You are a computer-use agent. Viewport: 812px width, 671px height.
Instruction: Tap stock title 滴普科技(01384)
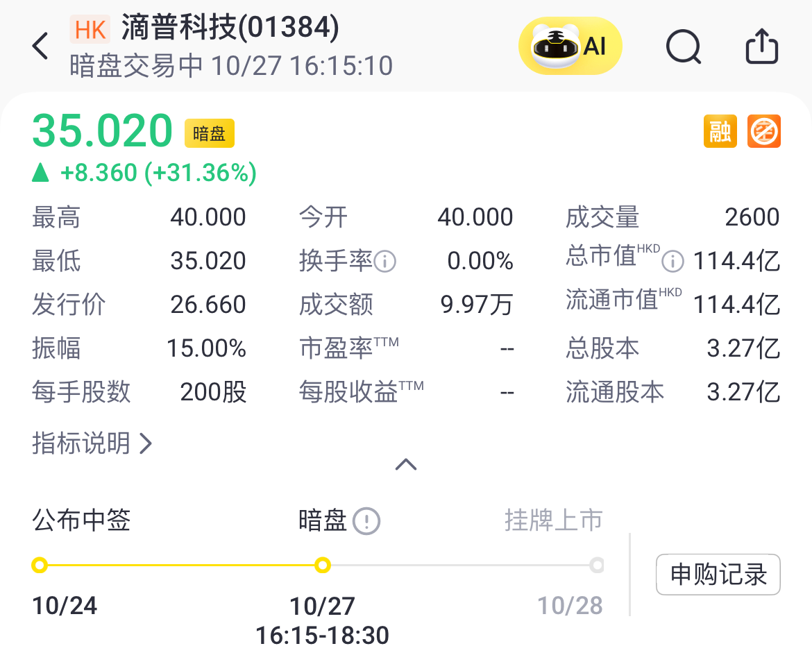(230, 28)
